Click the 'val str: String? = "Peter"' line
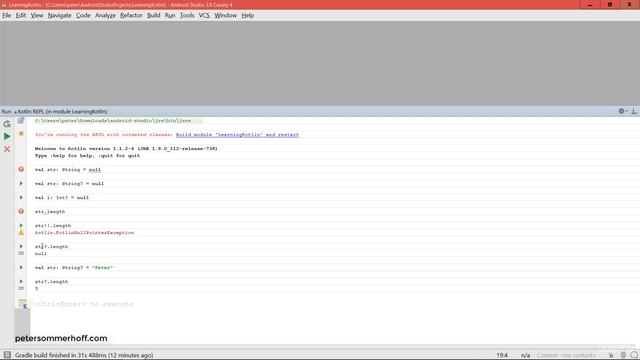Screen dimensions: 640x360 [x=74, y=268]
